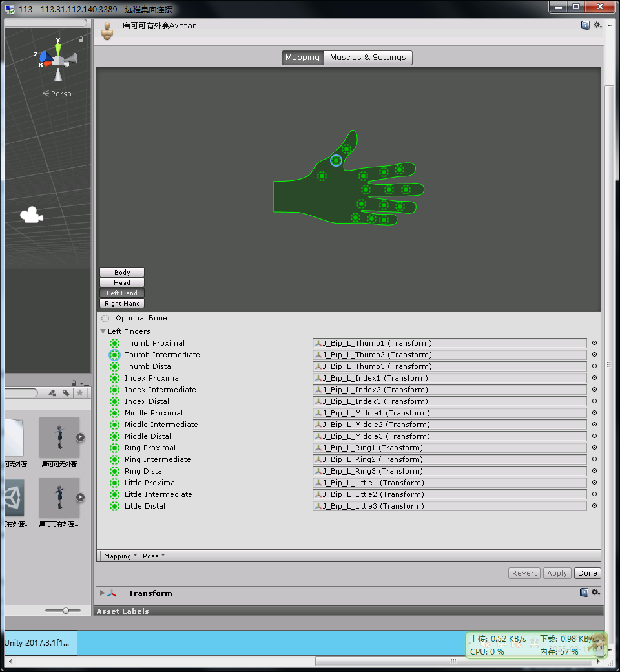Screen dimensions: 620x672
Task: Open the Transform component gear menu
Action: pyautogui.click(x=595, y=593)
